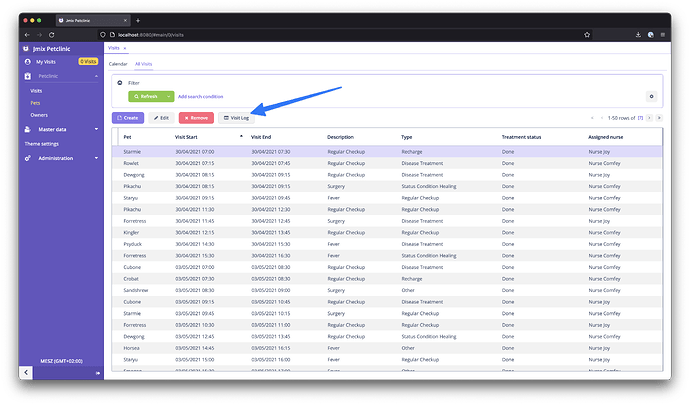Viewport: 690px width, 404px height.
Task: Close the Visits screen tab
Action: [125, 48]
